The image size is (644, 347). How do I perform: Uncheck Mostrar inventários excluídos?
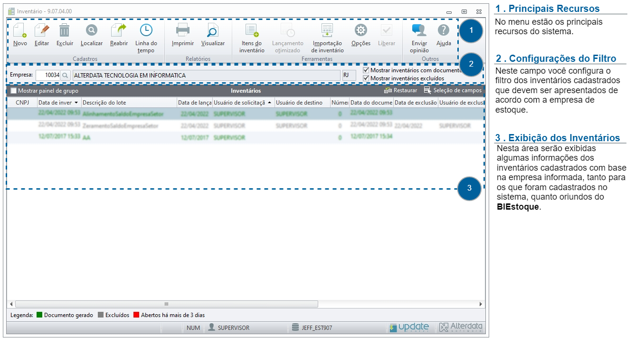[x=366, y=78]
